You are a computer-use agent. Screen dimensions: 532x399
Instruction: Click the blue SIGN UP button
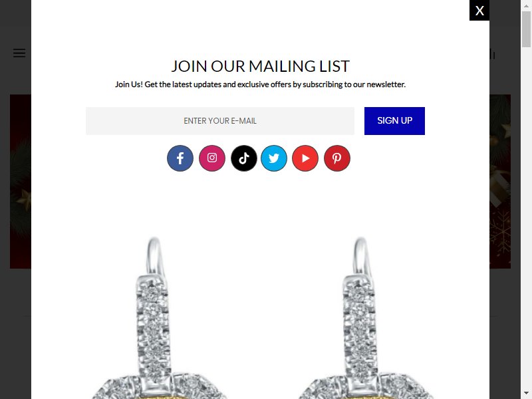[x=394, y=121]
